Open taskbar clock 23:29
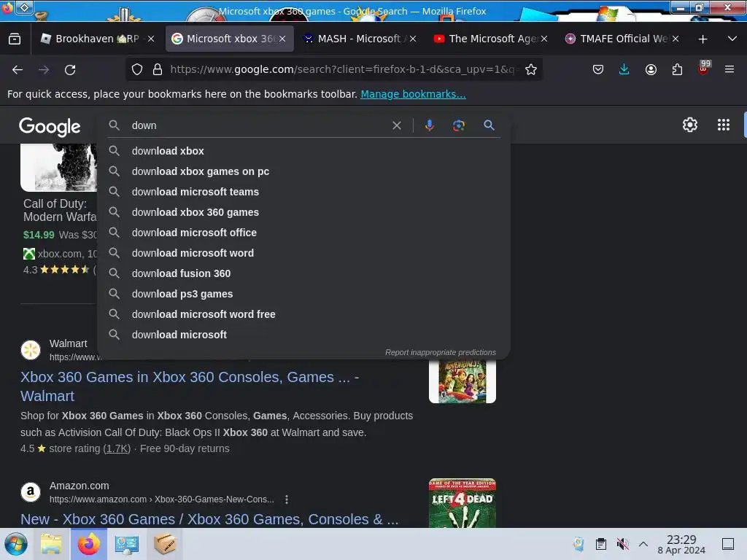 pyautogui.click(x=681, y=544)
